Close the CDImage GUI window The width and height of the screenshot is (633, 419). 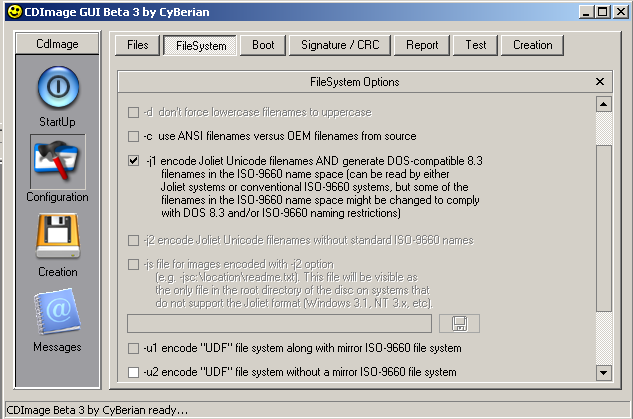tap(621, 12)
